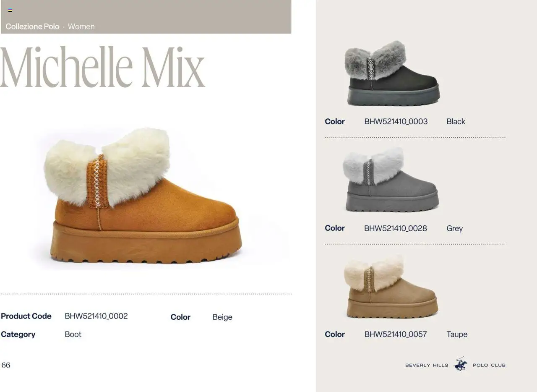Click the Beige color value
Image resolution: width=537 pixels, height=392 pixels.
point(222,317)
